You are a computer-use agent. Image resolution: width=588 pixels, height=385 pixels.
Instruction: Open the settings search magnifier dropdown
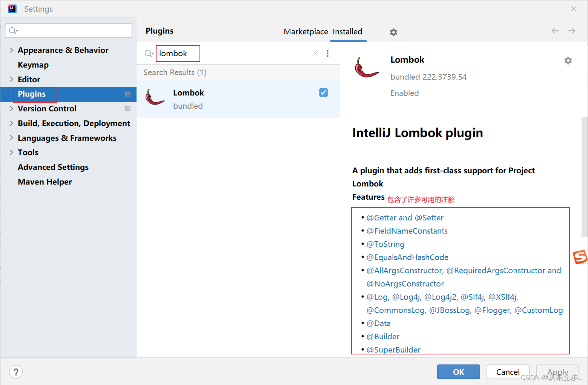[x=14, y=31]
